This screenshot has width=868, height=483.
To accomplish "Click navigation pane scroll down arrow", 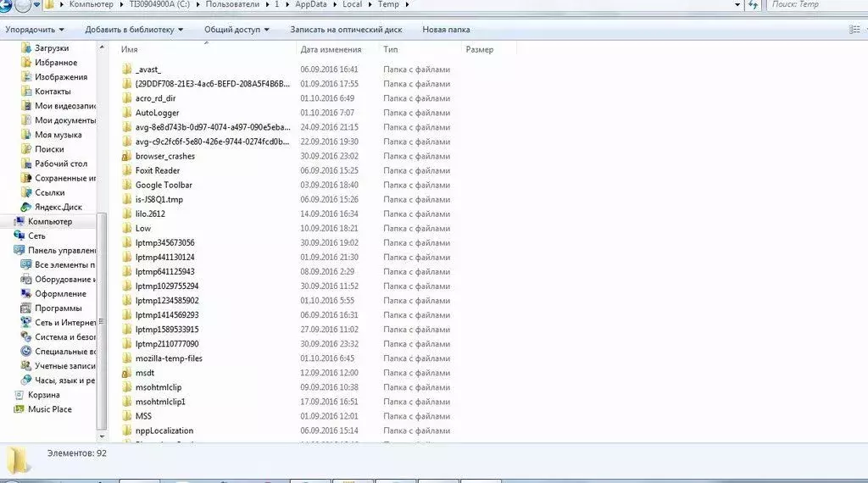I will coord(102,436).
